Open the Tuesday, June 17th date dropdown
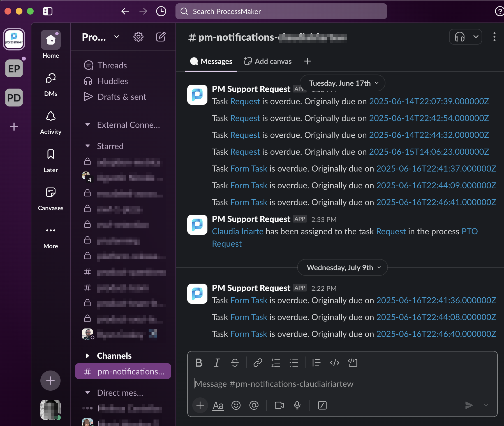The width and height of the screenshot is (504, 426). tap(343, 83)
